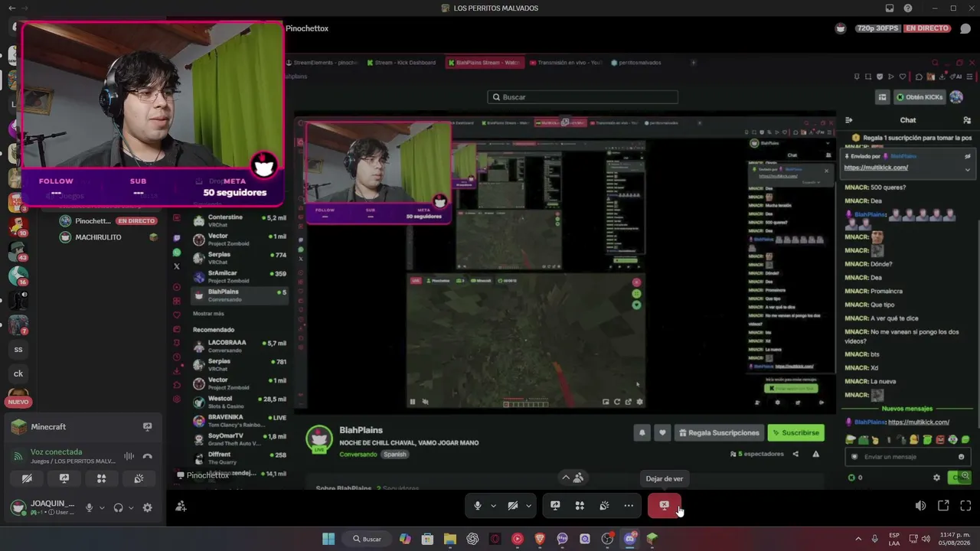Stream Minecraft with the screen icon
Image resolution: width=980 pixels, height=551 pixels.
148,426
